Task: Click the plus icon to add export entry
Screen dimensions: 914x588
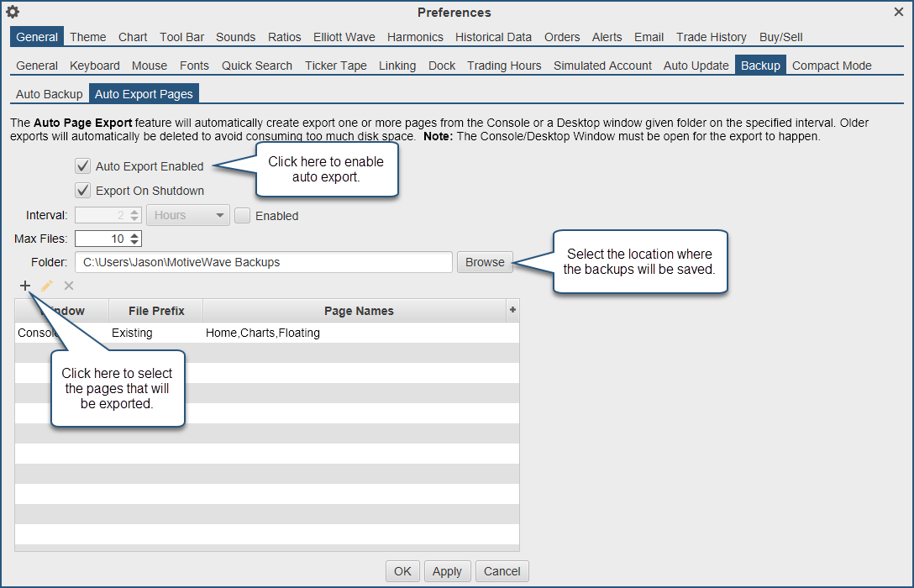Action: (x=25, y=286)
